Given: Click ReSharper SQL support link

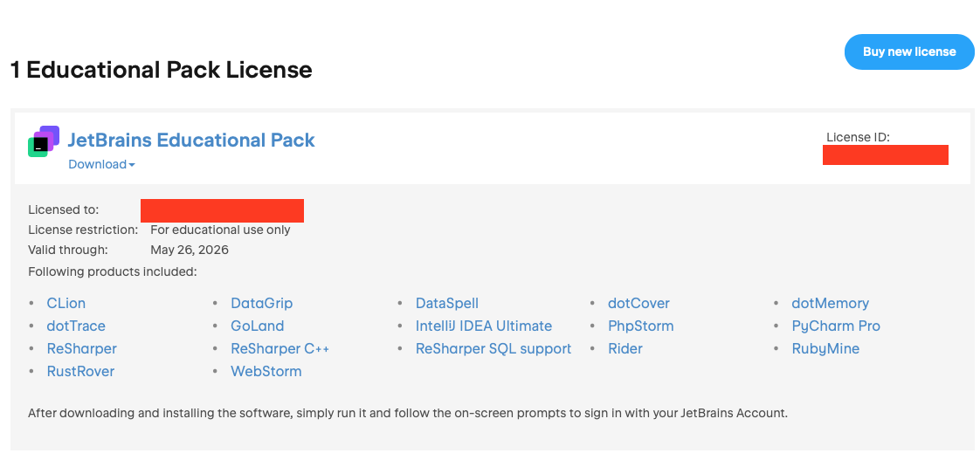Looking at the screenshot, I should pyautogui.click(x=493, y=348).
